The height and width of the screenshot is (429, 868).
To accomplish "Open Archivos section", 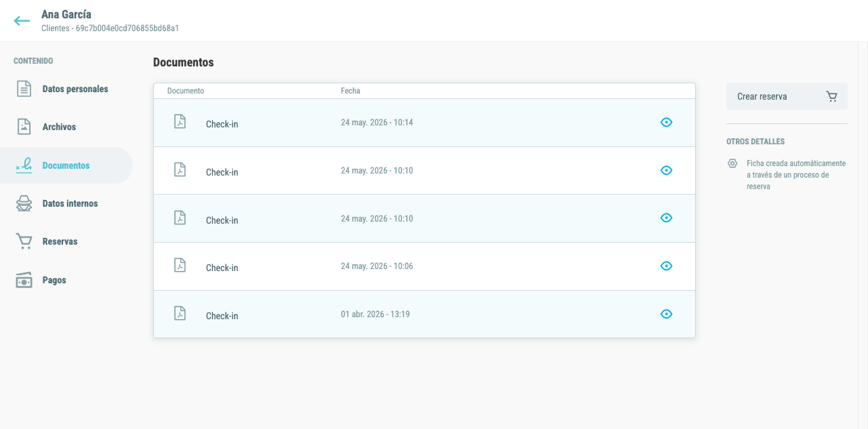I will click(66, 127).
